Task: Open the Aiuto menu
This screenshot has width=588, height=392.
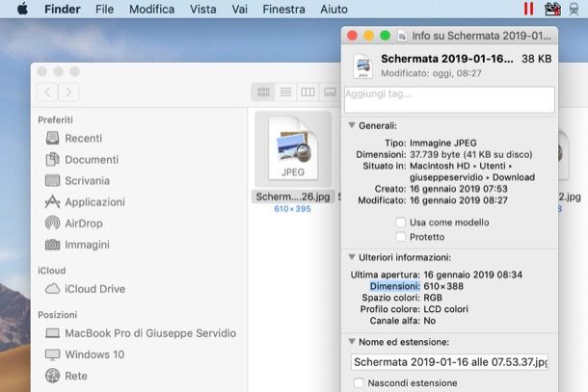Action: pyautogui.click(x=334, y=9)
